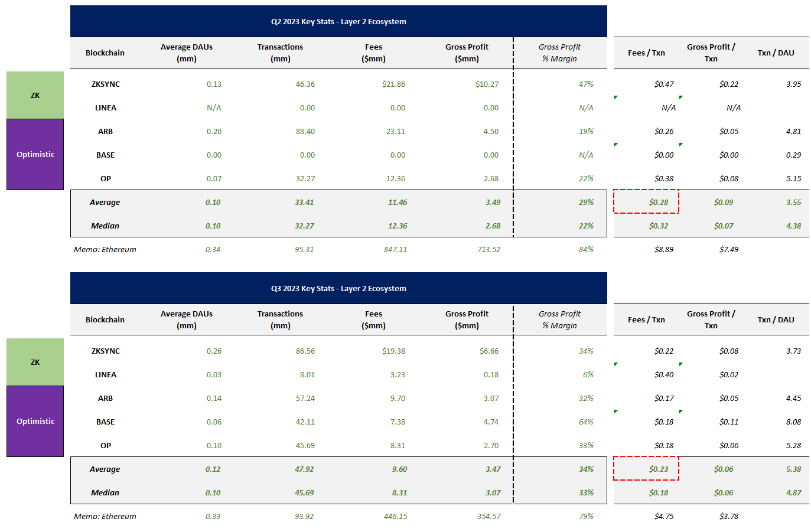
Task: Select the Q2 OP gross profit value 2.68
Action: tap(491, 178)
